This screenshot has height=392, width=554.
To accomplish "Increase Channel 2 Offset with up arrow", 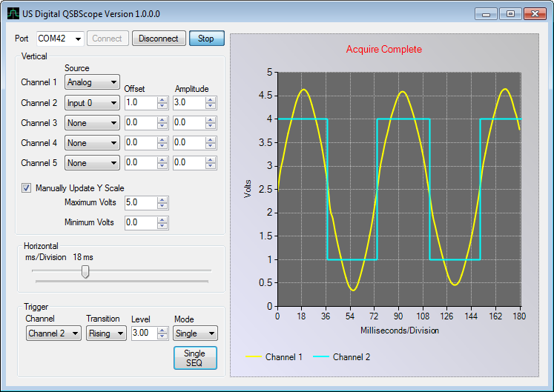I will coord(162,100).
